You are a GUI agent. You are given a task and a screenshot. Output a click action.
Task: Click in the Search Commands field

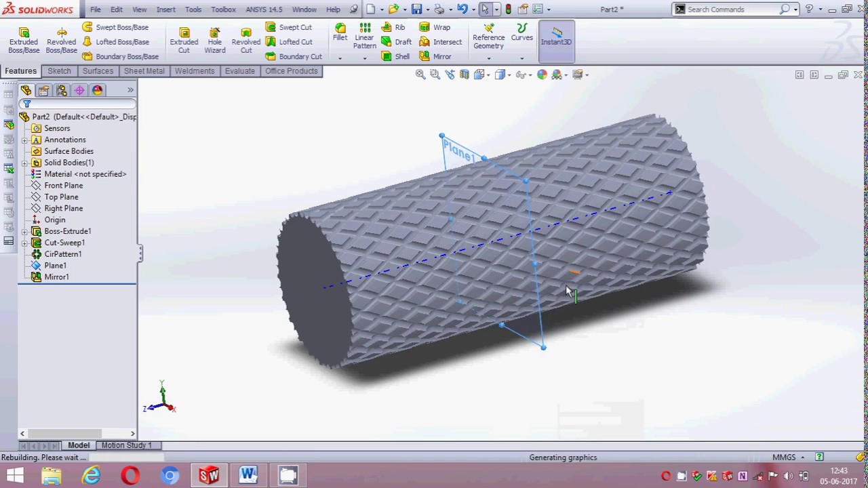click(732, 9)
